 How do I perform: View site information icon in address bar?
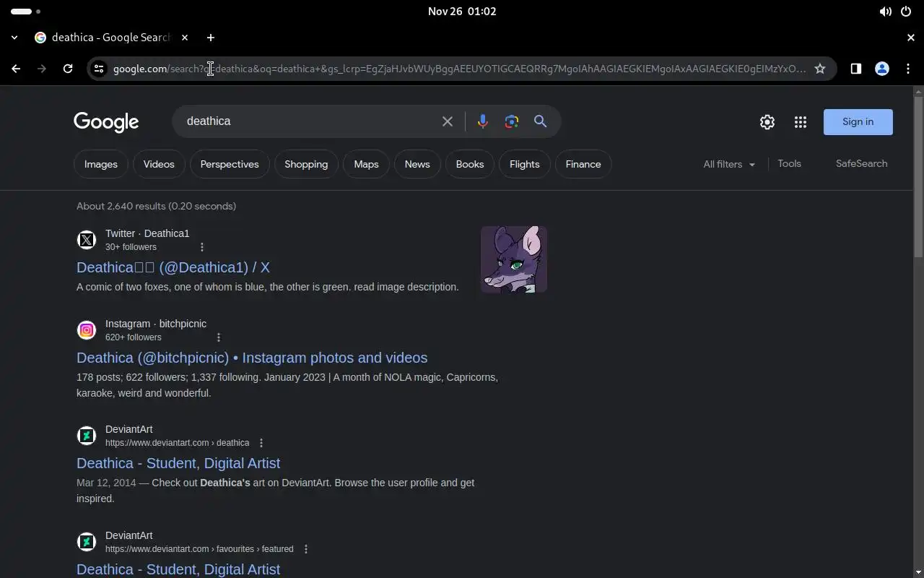point(99,69)
